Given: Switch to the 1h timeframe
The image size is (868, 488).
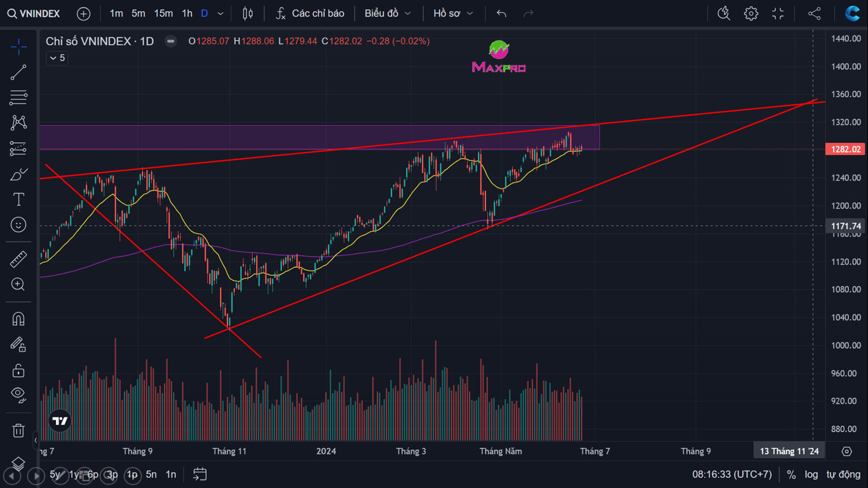Looking at the screenshot, I should coord(187,13).
